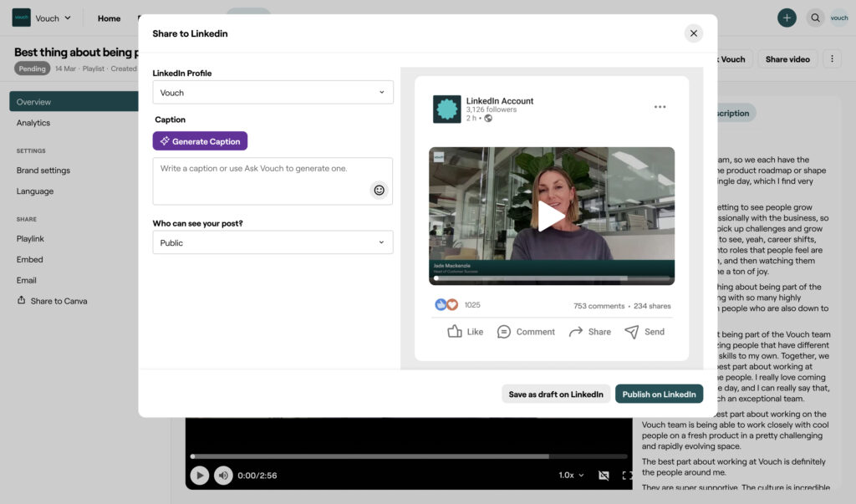856x504 pixels.
Task: Click the main video progress bar
Action: [x=410, y=456]
